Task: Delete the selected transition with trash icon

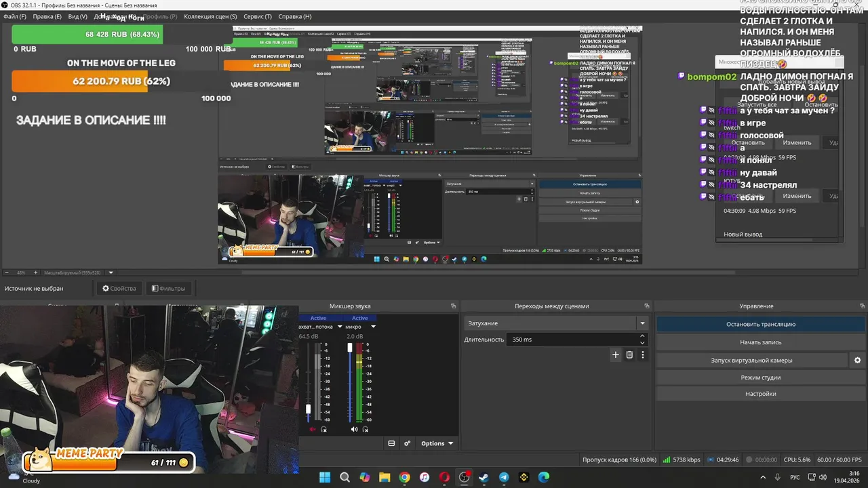Action: pos(629,354)
